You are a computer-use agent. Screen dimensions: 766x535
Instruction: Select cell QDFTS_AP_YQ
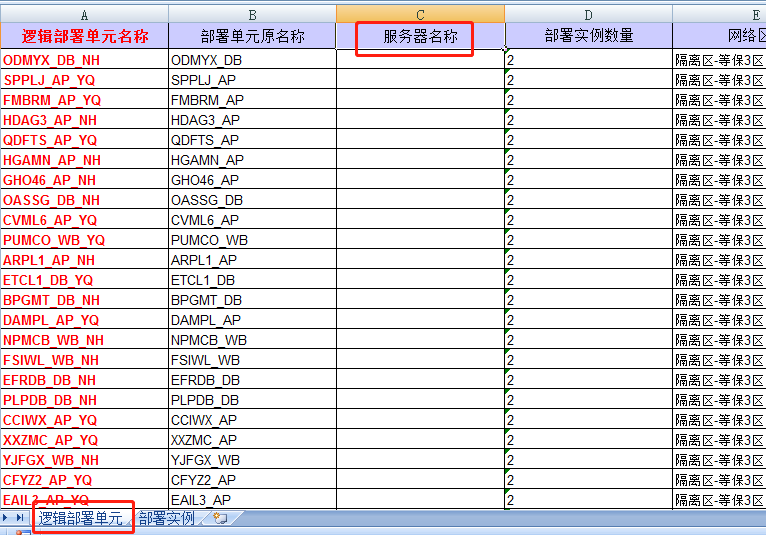tap(85, 140)
